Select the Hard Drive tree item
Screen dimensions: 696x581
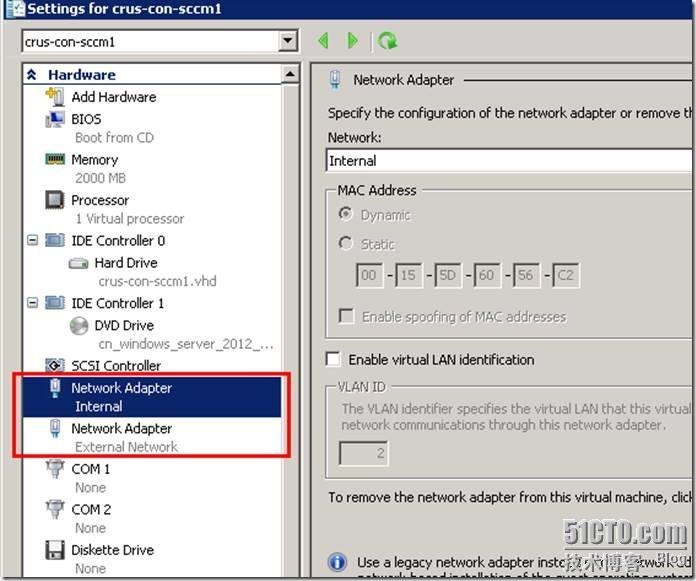[126, 263]
